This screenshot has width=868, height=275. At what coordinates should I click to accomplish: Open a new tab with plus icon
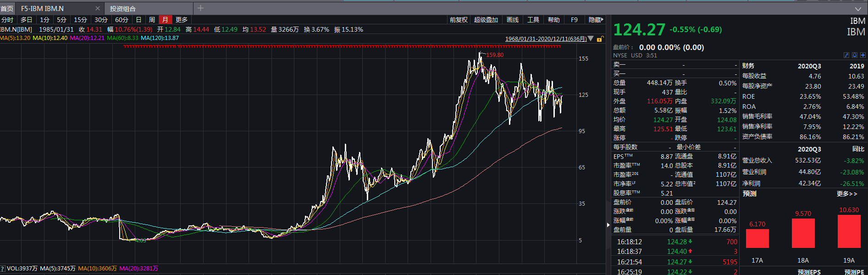[x=200, y=8]
